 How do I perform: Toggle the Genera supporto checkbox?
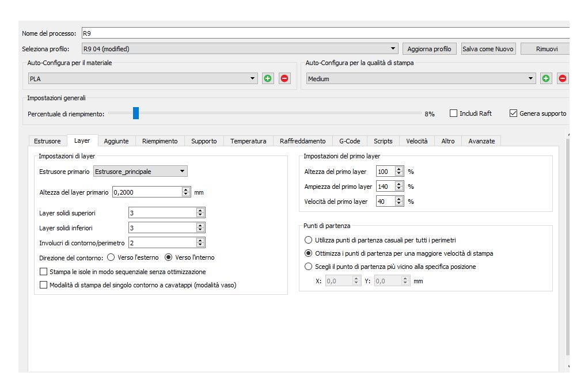point(514,113)
